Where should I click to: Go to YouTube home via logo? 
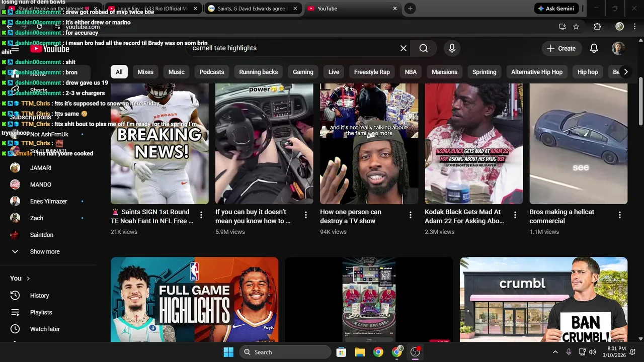(50, 49)
